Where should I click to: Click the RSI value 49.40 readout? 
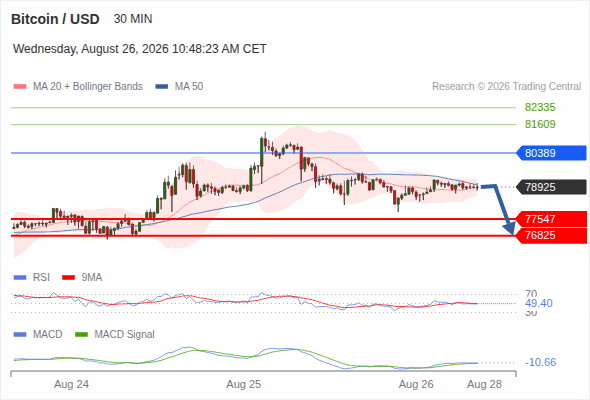point(539,303)
